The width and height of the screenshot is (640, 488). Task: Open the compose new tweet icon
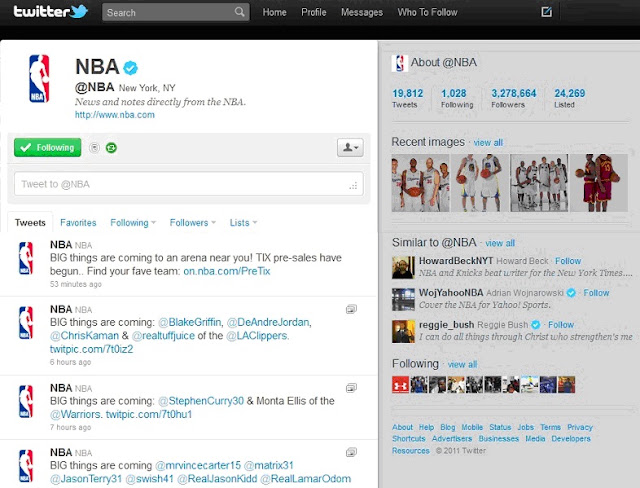point(546,12)
